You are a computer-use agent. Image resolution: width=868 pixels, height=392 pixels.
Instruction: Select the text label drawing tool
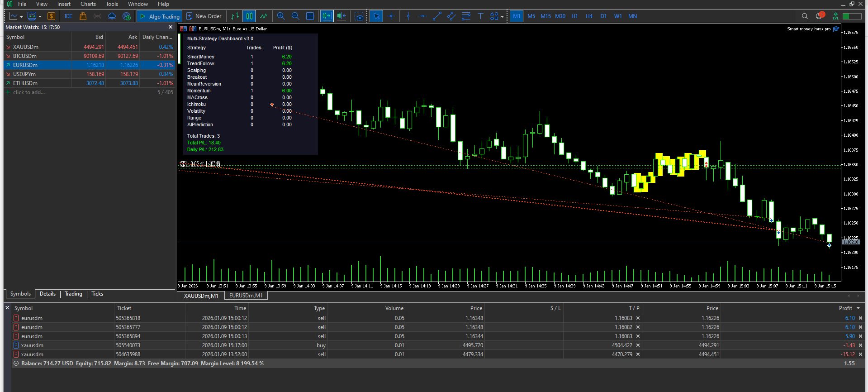pyautogui.click(x=480, y=16)
